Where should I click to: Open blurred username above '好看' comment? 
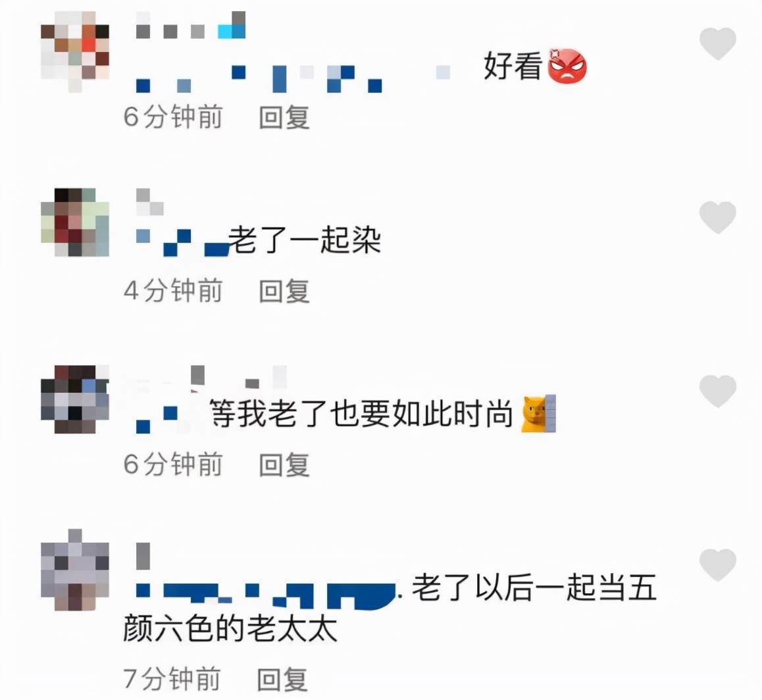point(191,25)
